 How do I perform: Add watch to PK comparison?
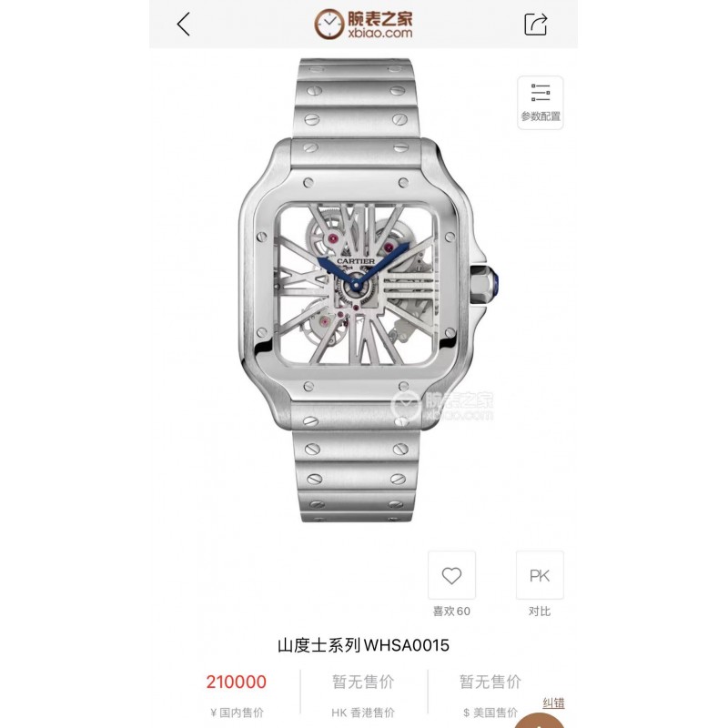[540, 575]
